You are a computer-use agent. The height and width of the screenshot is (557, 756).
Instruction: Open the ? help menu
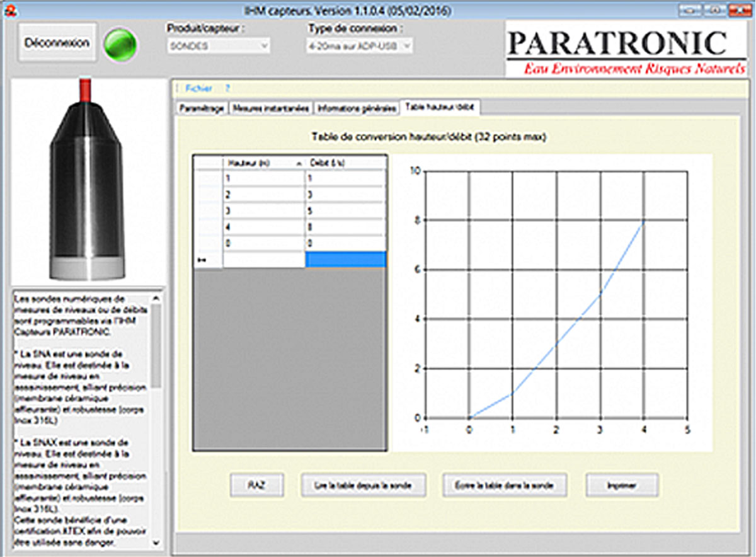[x=228, y=89]
